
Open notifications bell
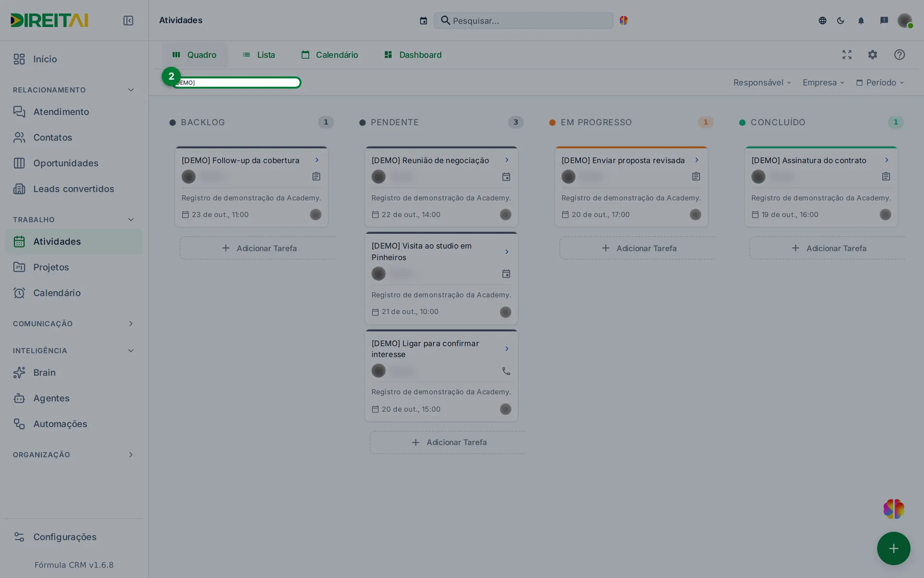pyautogui.click(x=861, y=20)
